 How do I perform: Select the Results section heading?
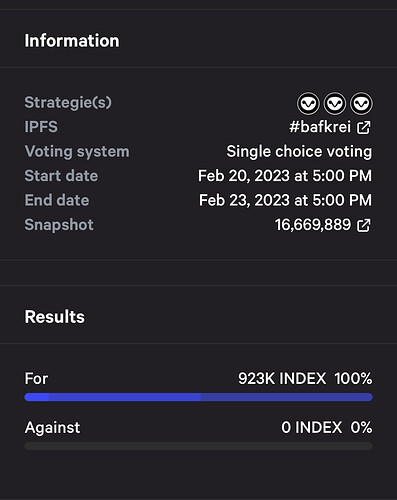(x=55, y=317)
